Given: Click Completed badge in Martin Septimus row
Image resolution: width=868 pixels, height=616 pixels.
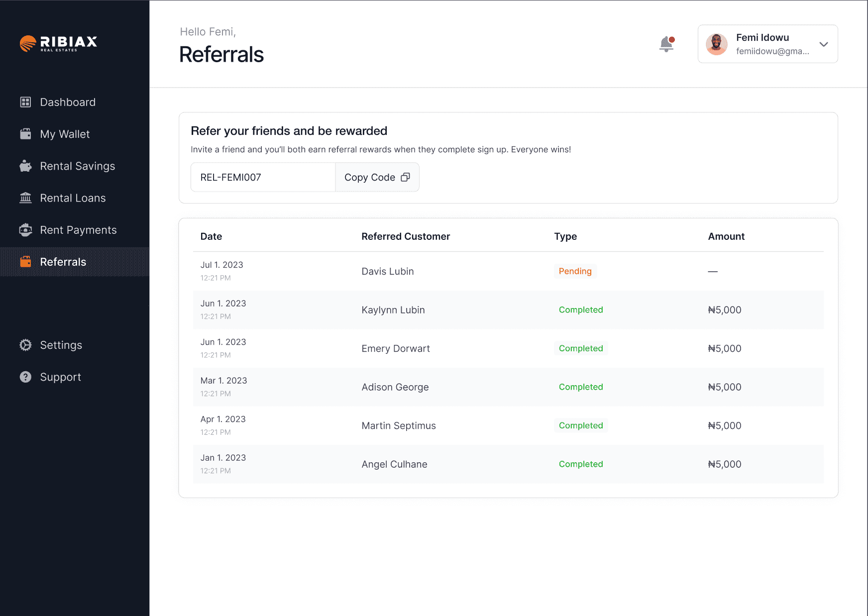Looking at the screenshot, I should (581, 425).
